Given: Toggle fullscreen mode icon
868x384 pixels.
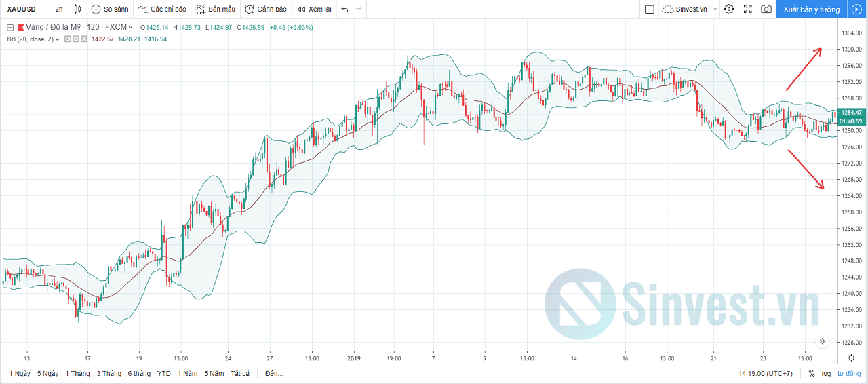Looking at the screenshot, I should coord(748,9).
